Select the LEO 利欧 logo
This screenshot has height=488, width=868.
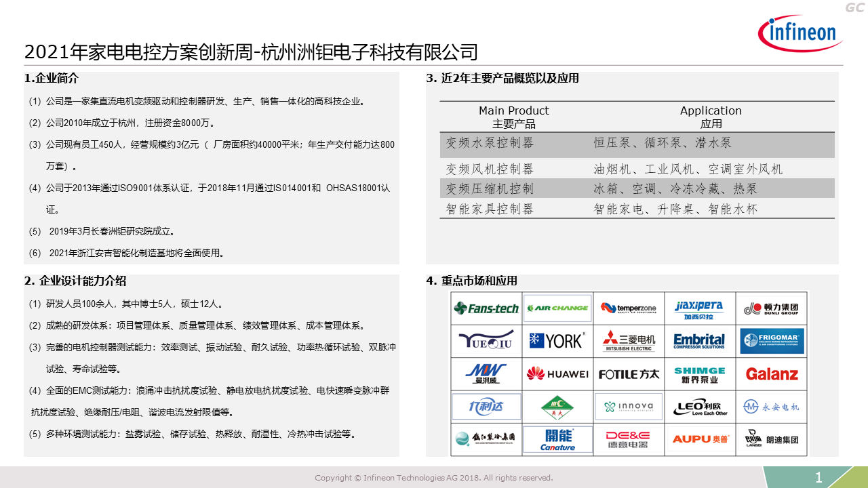pos(699,407)
